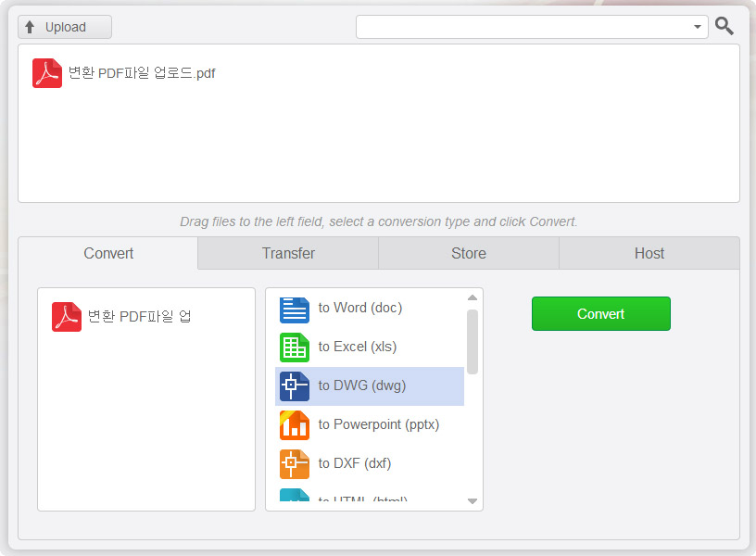Image resolution: width=756 pixels, height=556 pixels.
Task: Click the PDF icon in the upload area
Action: coord(47,73)
